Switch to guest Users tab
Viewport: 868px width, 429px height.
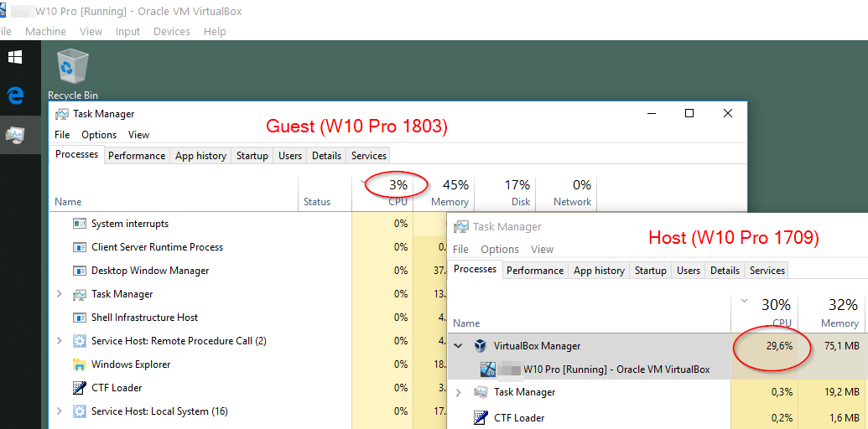coord(290,156)
